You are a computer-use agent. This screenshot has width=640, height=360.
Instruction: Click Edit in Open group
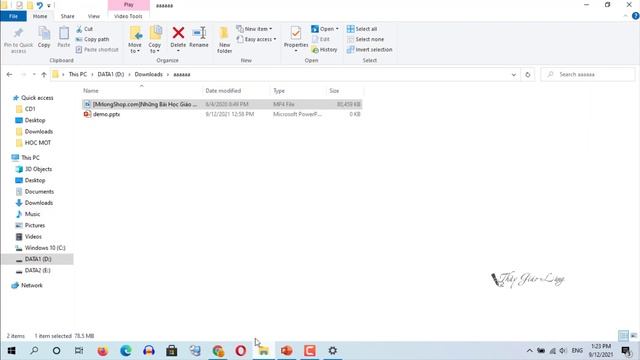[x=321, y=39]
